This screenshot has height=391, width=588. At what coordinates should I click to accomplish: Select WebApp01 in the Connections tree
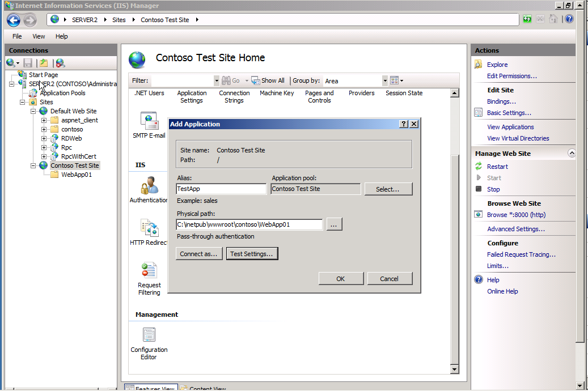(77, 175)
